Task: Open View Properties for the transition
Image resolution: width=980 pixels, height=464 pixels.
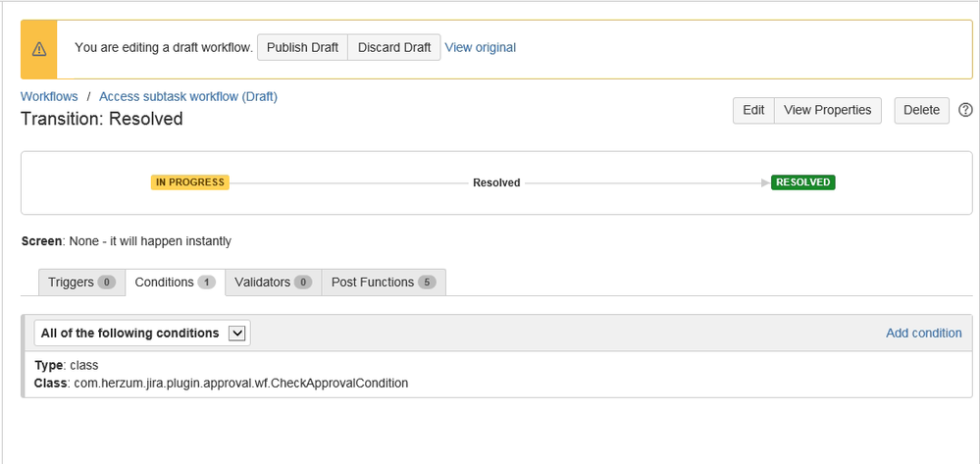Action: 828,110
